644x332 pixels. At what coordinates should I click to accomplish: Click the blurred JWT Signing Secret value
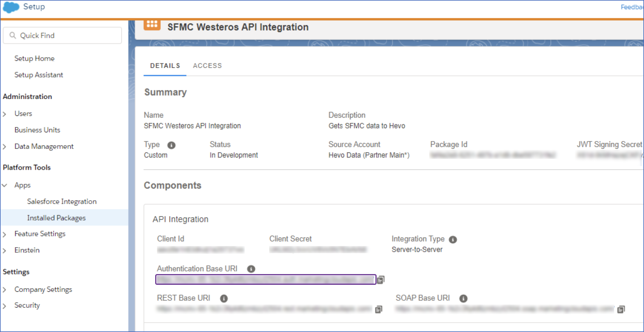[x=610, y=155]
